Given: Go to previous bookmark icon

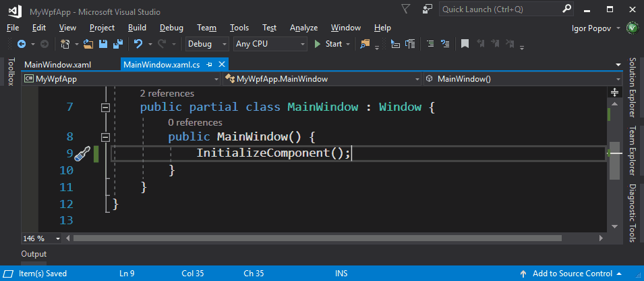Looking at the screenshot, I should click(x=479, y=44).
